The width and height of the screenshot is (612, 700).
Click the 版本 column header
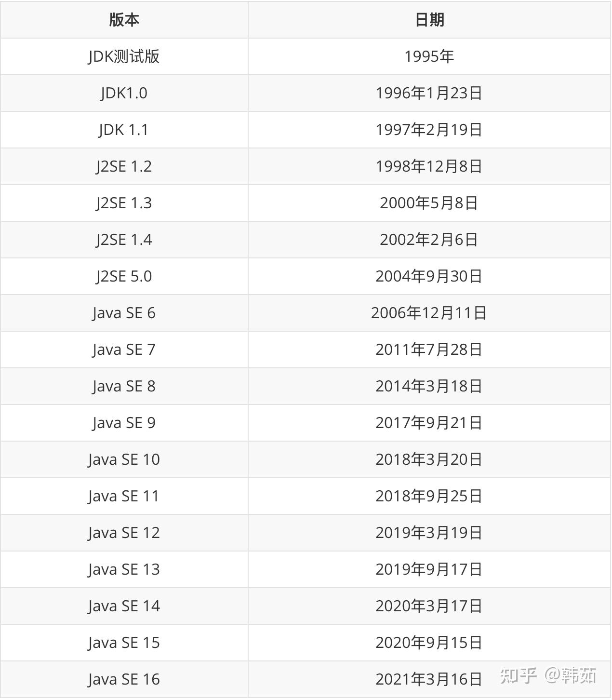[124, 20]
